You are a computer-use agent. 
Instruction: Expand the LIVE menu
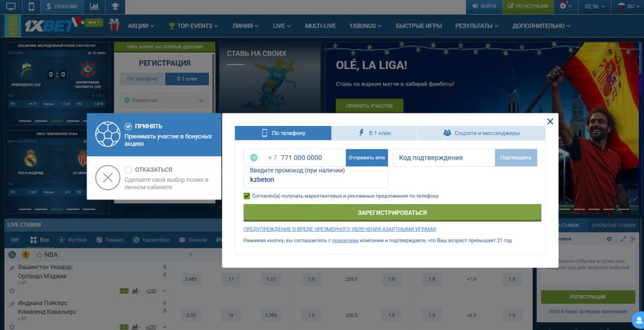click(x=281, y=26)
